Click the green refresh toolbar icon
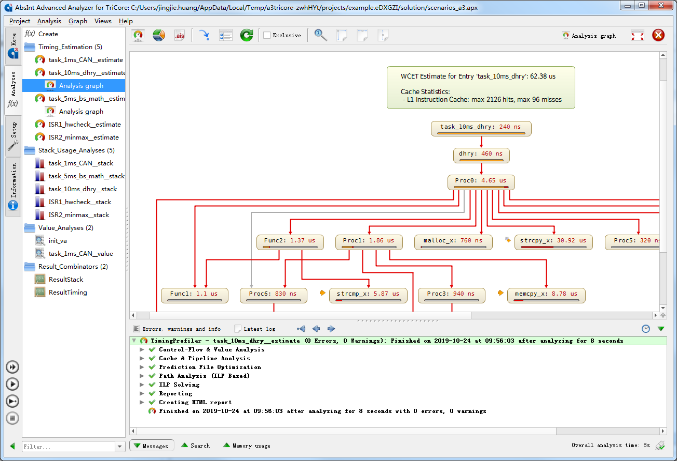The image size is (677, 461). coord(247,35)
